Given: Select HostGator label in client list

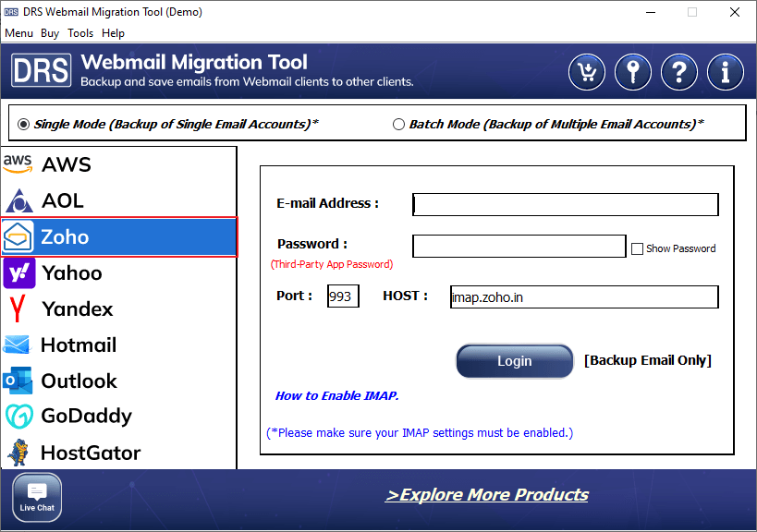Looking at the screenshot, I should (x=91, y=453).
